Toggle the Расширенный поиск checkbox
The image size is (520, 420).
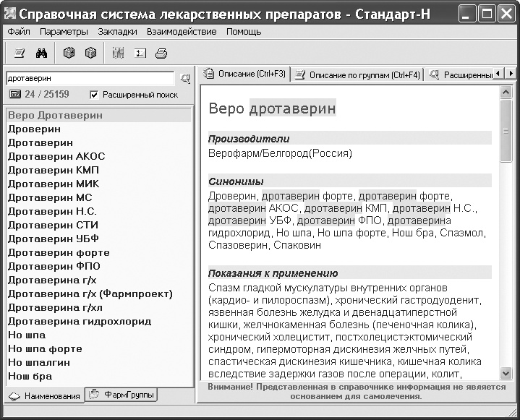93,95
